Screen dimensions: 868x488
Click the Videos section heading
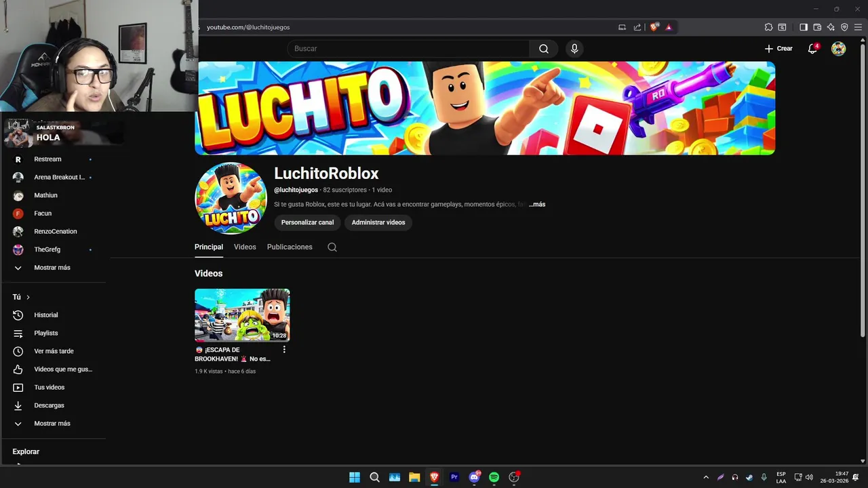208,273
